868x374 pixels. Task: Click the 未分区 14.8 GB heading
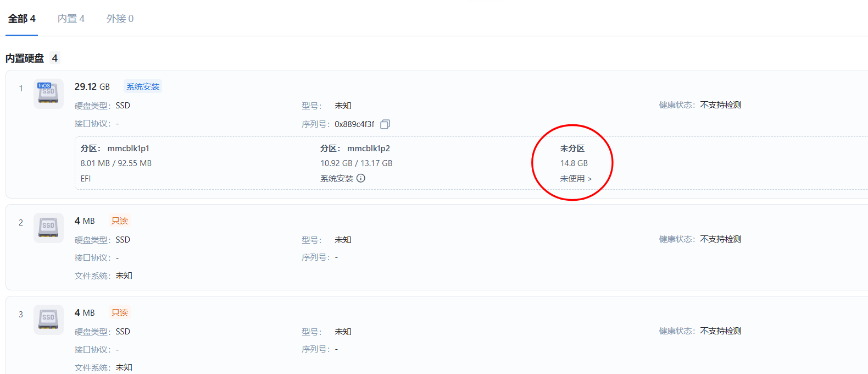tap(572, 148)
